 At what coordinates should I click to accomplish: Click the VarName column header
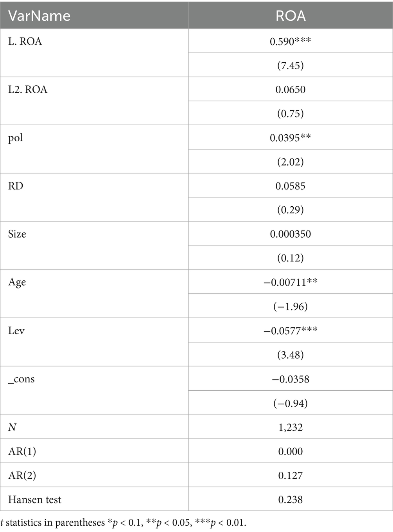(x=39, y=16)
